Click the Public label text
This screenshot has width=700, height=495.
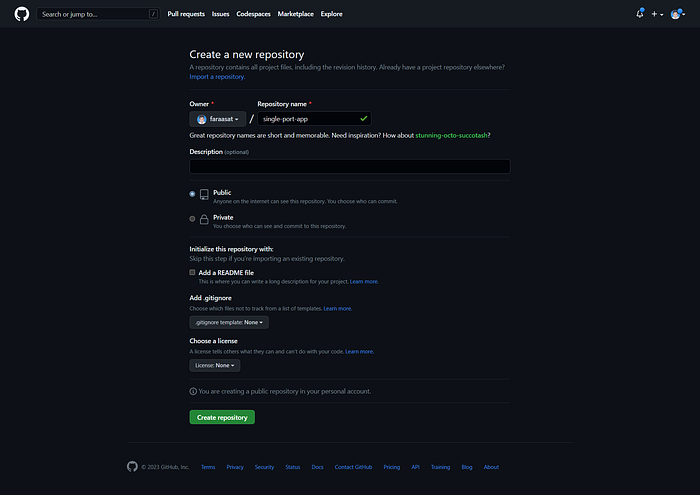tap(222, 192)
